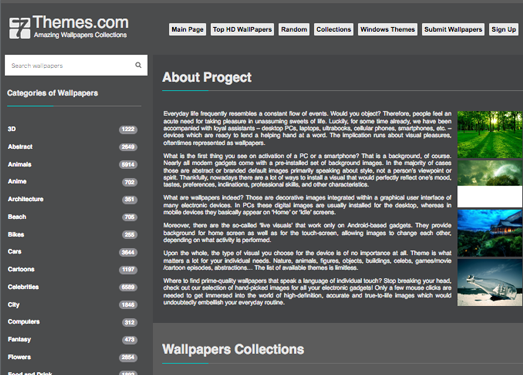Select the Celebrities category
This screenshot has height=375, width=523.
(x=23, y=287)
